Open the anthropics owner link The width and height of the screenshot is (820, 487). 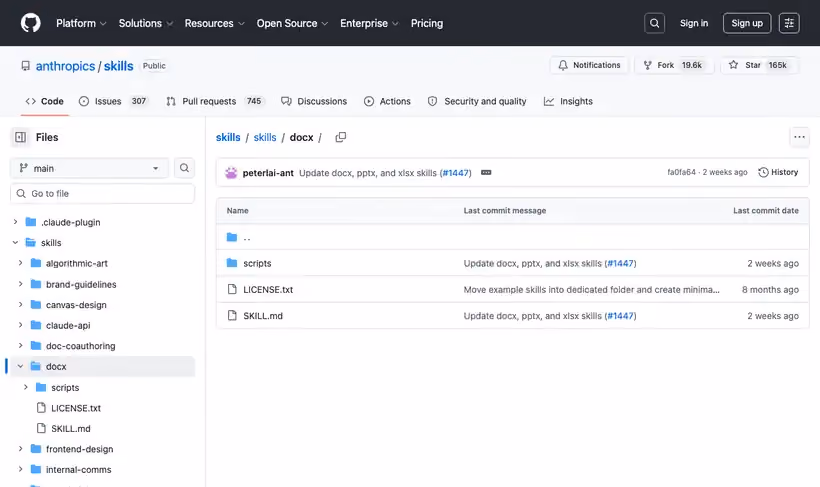coord(65,66)
